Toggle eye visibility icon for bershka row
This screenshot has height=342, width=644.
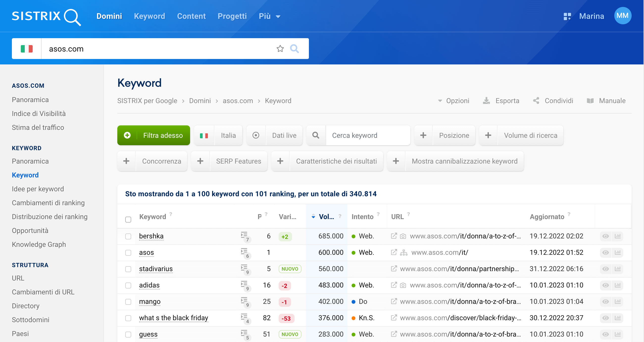pyautogui.click(x=605, y=236)
